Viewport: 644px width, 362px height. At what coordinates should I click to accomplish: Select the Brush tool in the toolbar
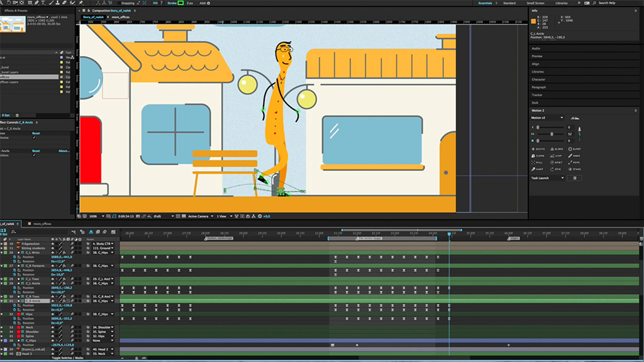(x=52, y=3)
